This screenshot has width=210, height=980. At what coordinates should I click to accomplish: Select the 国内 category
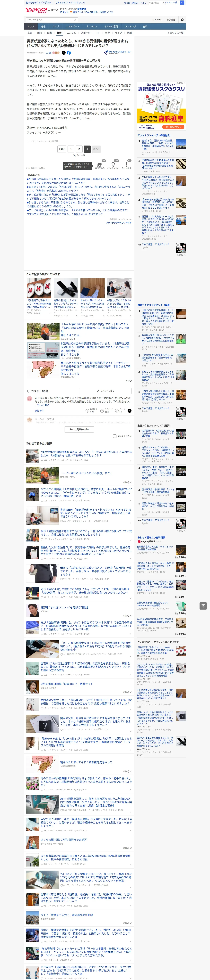click(x=39, y=33)
